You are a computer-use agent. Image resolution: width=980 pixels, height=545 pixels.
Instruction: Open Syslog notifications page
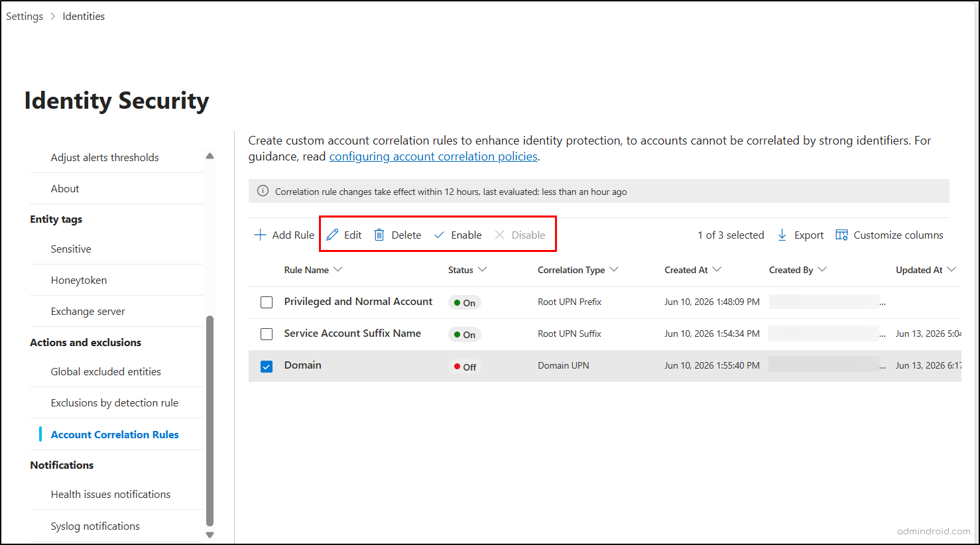click(95, 526)
